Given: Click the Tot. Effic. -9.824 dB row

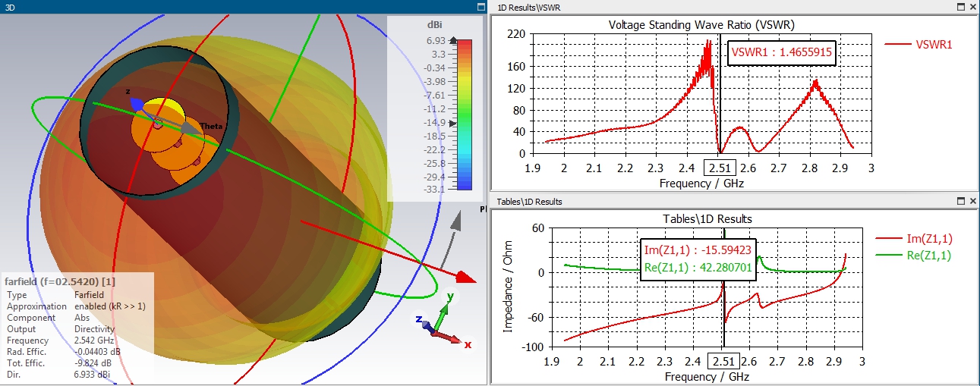Looking at the screenshot, I should pos(59,362).
